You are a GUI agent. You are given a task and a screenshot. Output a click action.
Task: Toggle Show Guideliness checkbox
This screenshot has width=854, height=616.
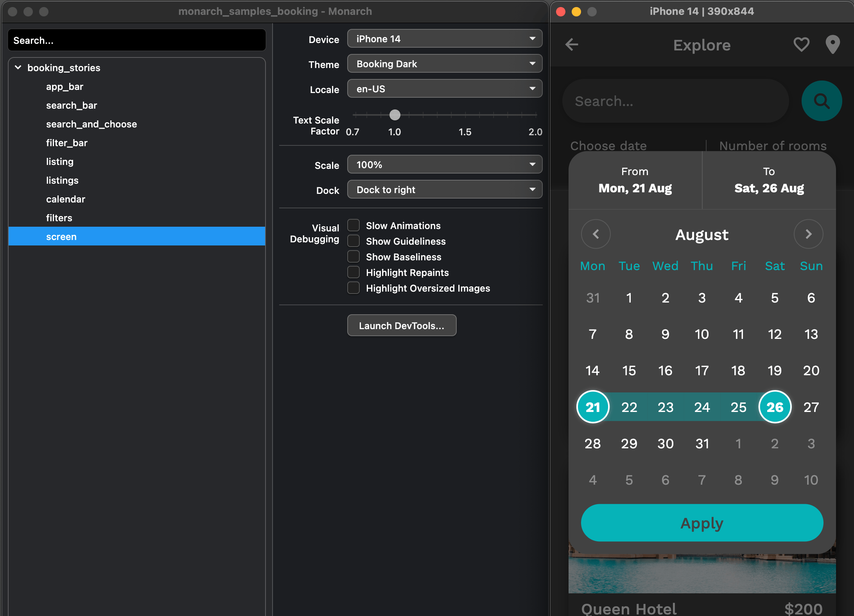[x=353, y=241]
